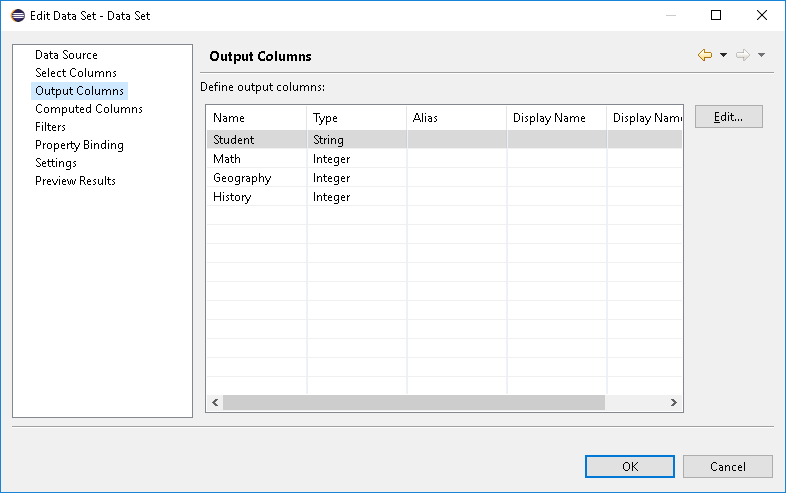Click the Type column header
Image resolution: width=786 pixels, height=493 pixels.
(x=356, y=118)
